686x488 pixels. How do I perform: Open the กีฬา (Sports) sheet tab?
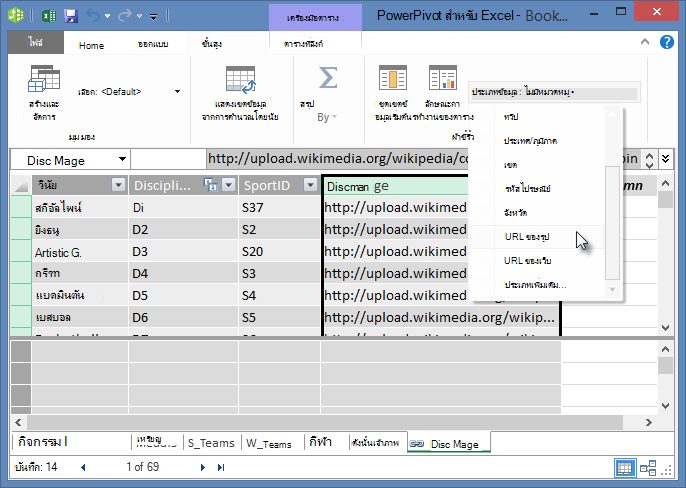coord(321,442)
